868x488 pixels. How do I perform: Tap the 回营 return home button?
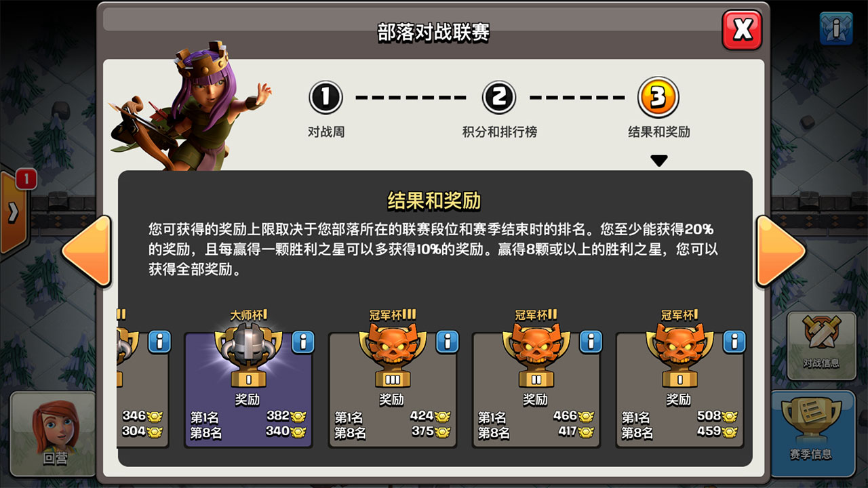point(54,433)
